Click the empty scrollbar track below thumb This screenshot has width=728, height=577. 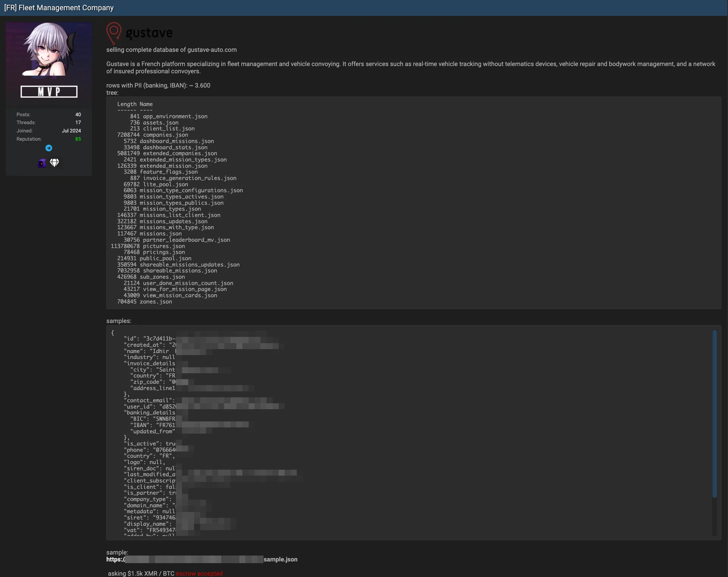714,517
